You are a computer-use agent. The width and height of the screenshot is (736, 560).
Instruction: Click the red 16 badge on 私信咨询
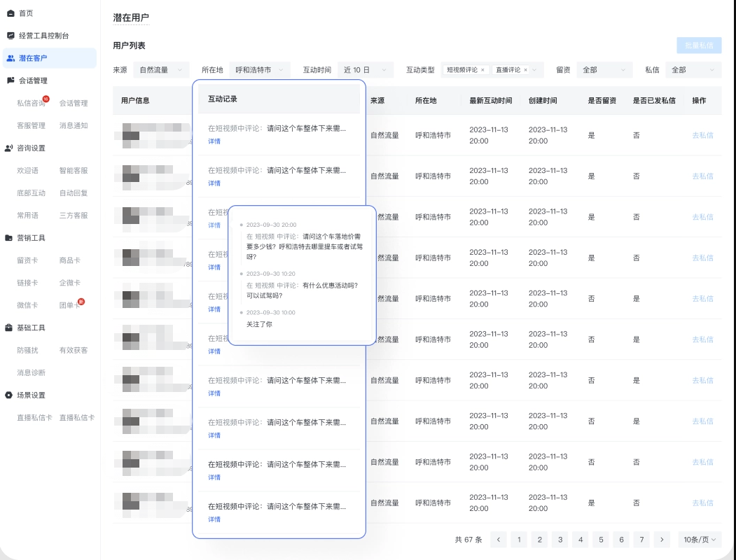(x=46, y=99)
